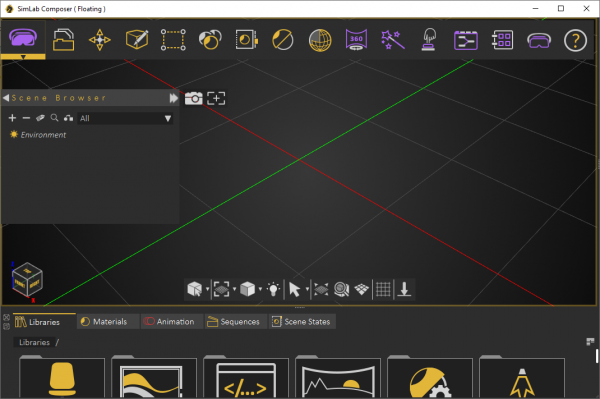Screen dimensions: 600x399
Task: Click the eraser icon in Scene Browser
Action: coord(40,118)
